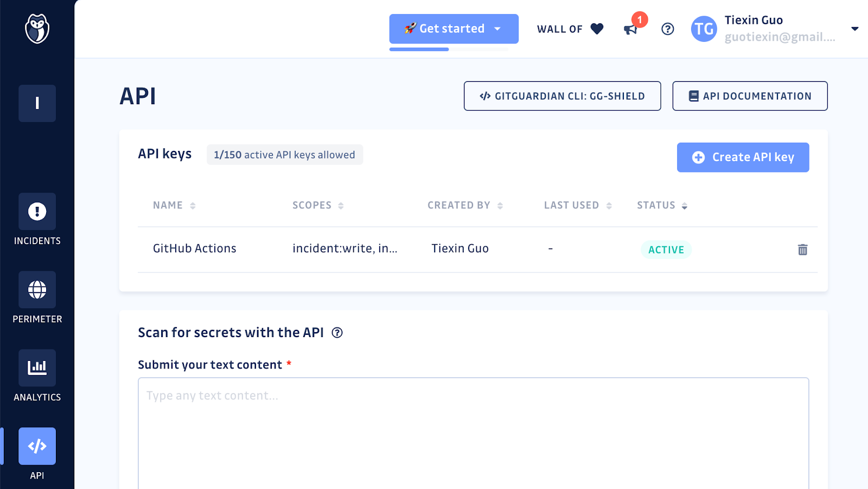Image resolution: width=868 pixels, height=489 pixels.
Task: Click the Create API key button
Action: [x=743, y=157]
